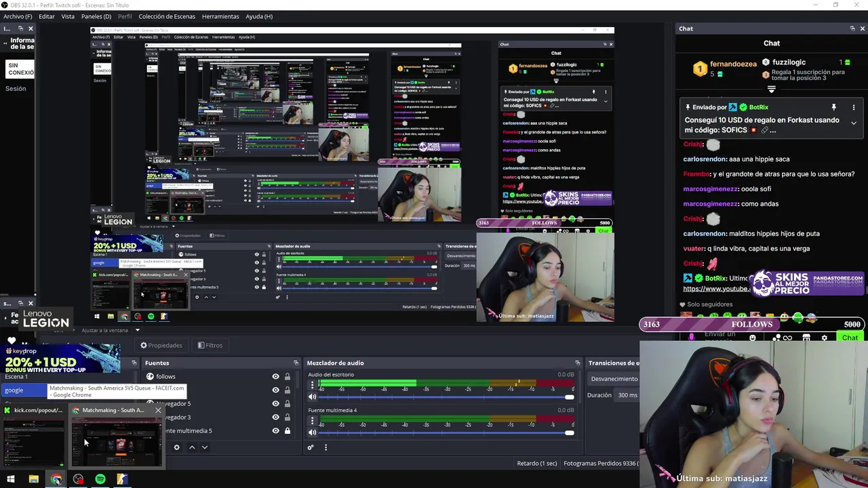
Task: Open pinned message three-dot menu
Action: pyautogui.click(x=854, y=107)
